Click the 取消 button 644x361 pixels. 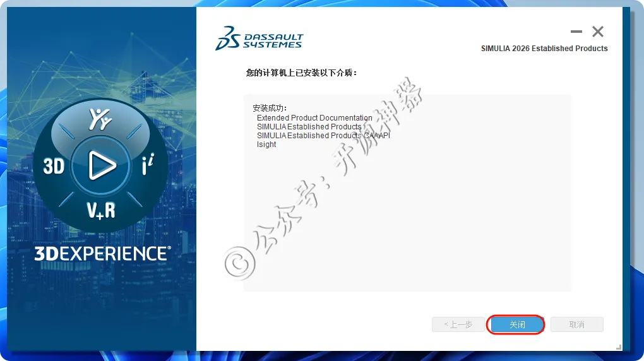(576, 324)
